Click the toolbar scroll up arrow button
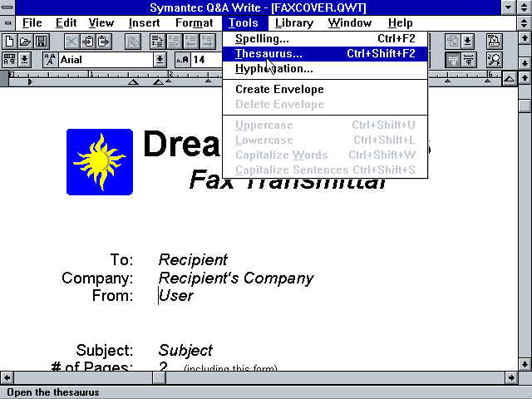Image resolution: width=532 pixels, height=399 pixels. (525, 38)
